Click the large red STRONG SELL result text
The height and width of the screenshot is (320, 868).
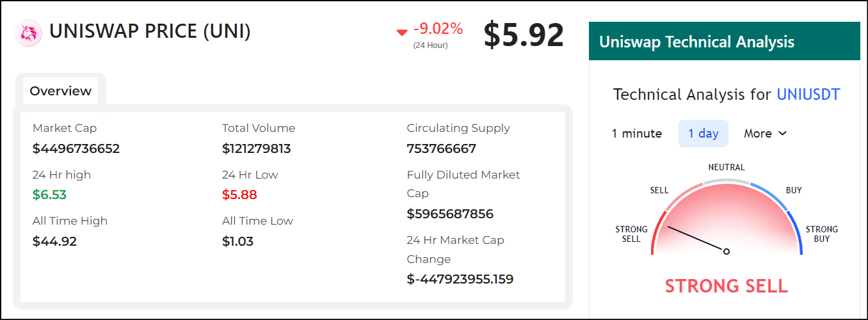click(727, 285)
